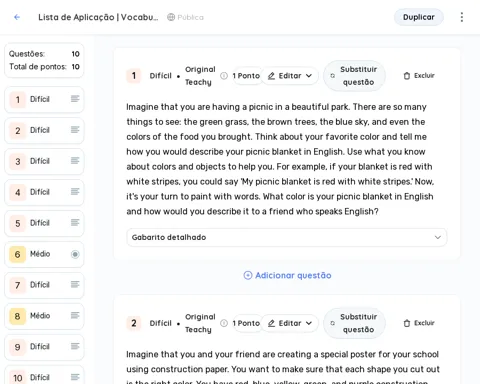480x384 pixels.
Task: Click the list title Lista de Aplicação
Action: tap(98, 17)
